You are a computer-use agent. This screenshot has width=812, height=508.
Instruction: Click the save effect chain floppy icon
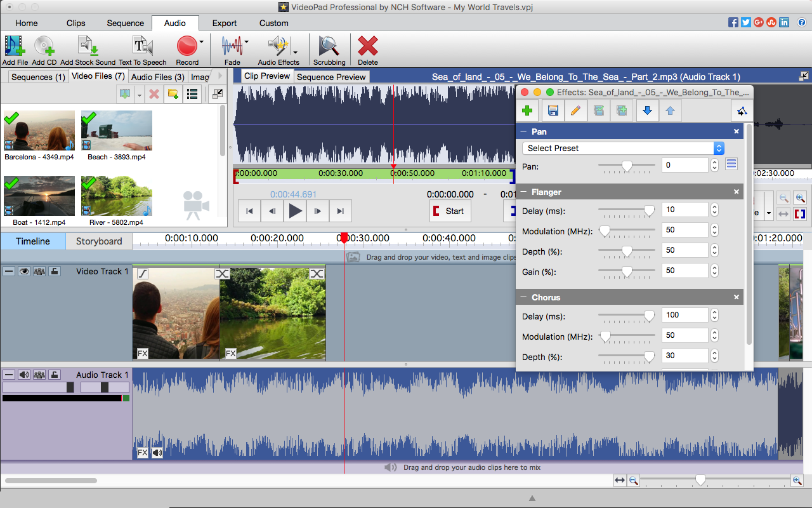point(553,110)
